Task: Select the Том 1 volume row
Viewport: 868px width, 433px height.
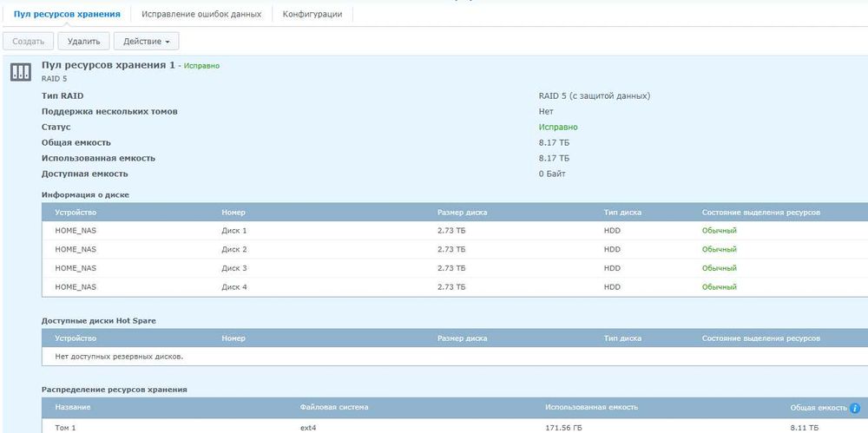Action: tap(455, 426)
